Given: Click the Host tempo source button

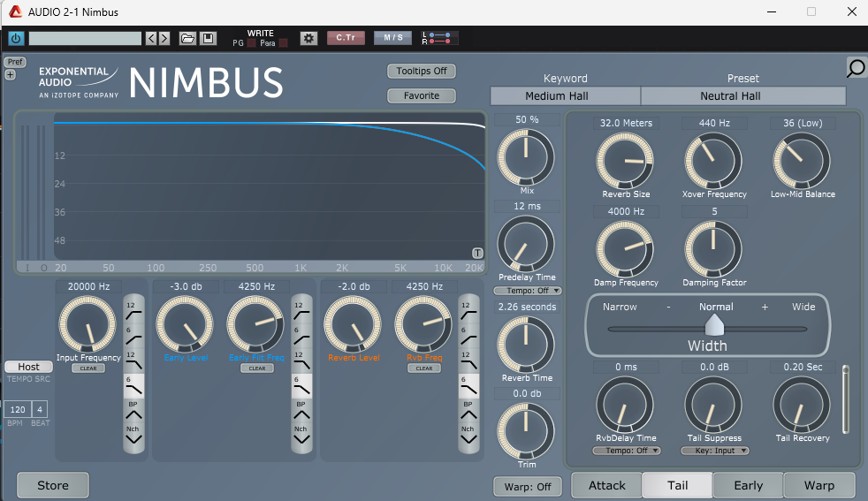Looking at the screenshot, I should tap(29, 367).
